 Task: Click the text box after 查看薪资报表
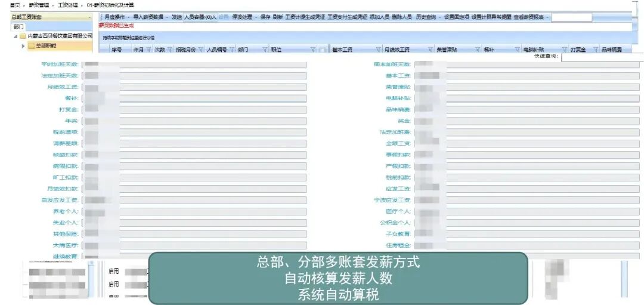click(x=571, y=17)
